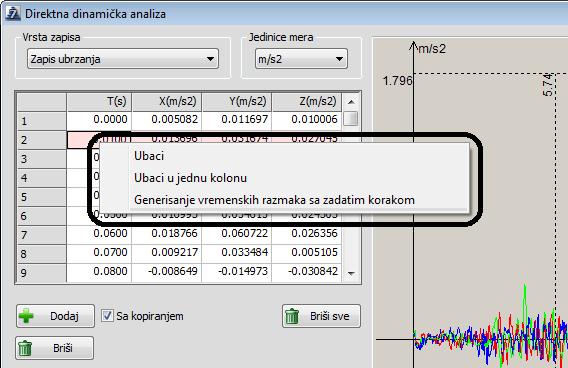Click the trash bin icon on Briši

pos(25,348)
